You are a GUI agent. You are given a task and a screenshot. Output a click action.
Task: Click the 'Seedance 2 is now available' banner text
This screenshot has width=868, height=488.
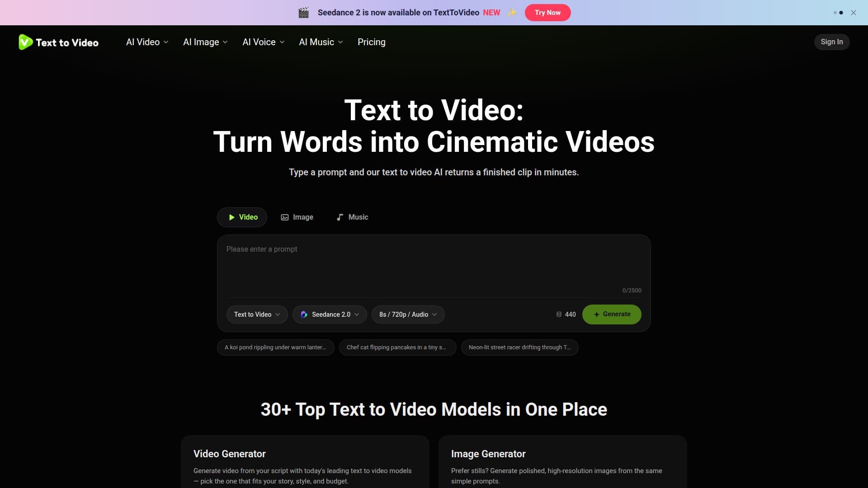point(398,13)
